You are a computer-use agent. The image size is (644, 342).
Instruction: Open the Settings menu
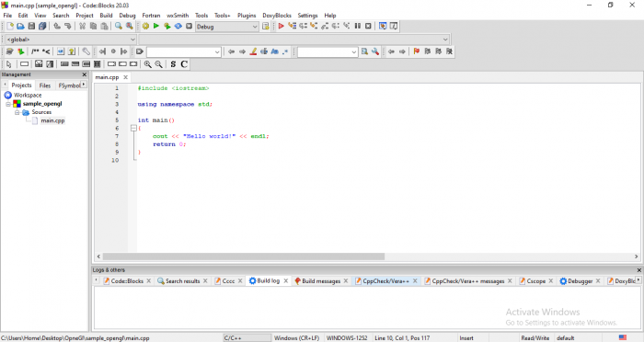307,16
